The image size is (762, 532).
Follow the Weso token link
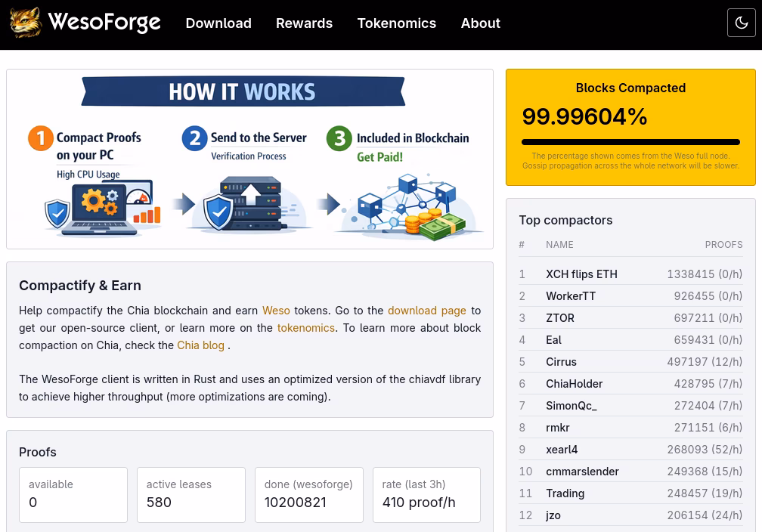[x=276, y=310]
